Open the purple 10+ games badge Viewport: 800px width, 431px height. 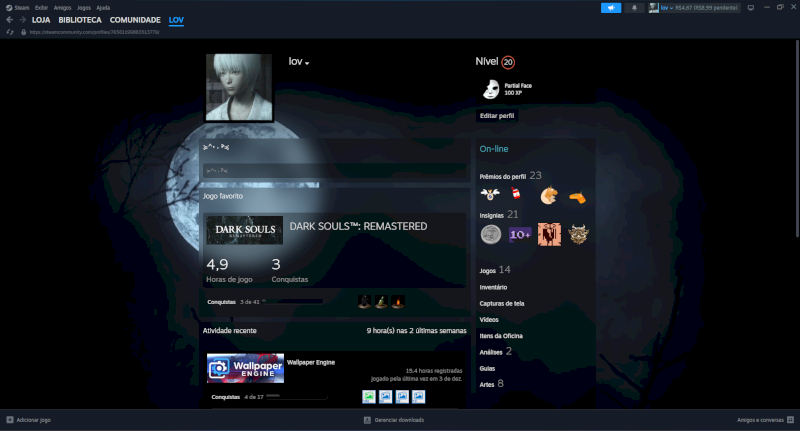point(520,235)
